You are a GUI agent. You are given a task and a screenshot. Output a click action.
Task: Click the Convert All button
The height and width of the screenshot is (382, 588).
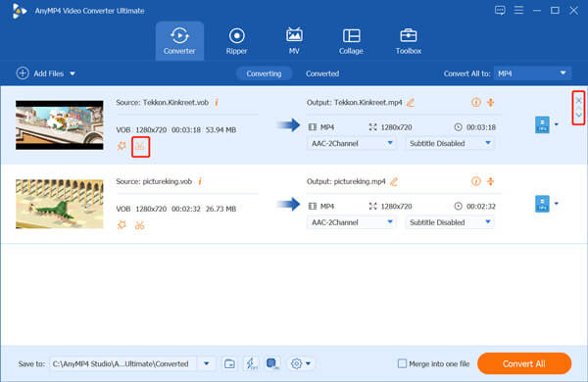[524, 363]
